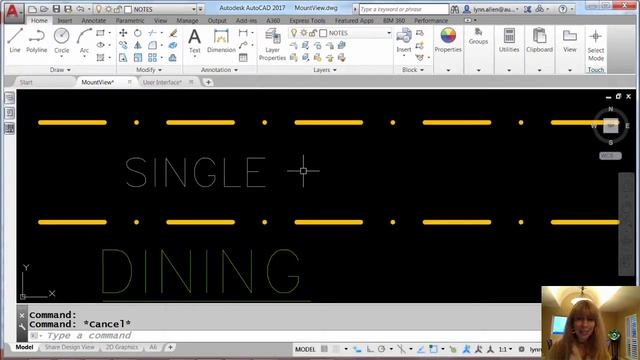Viewport: 640px width, 360px height.
Task: Toggle object snap in status bar
Action: (x=433, y=349)
